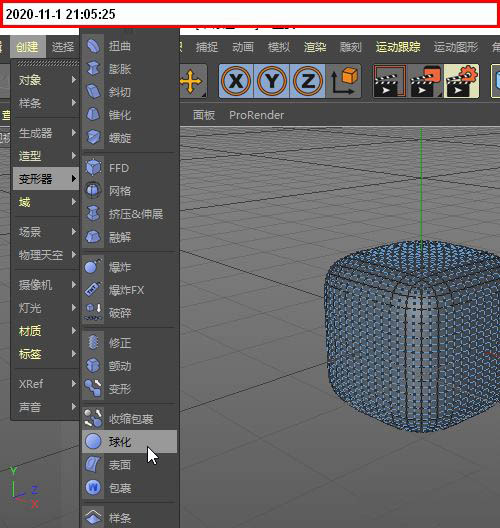Select the 收缩包裹 (Shrink Wrap) icon
This screenshot has height=528, width=500.
coord(93,419)
